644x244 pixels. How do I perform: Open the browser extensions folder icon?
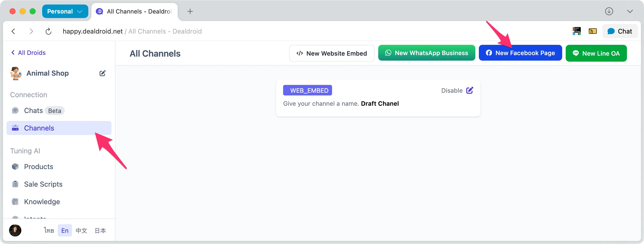(593, 31)
